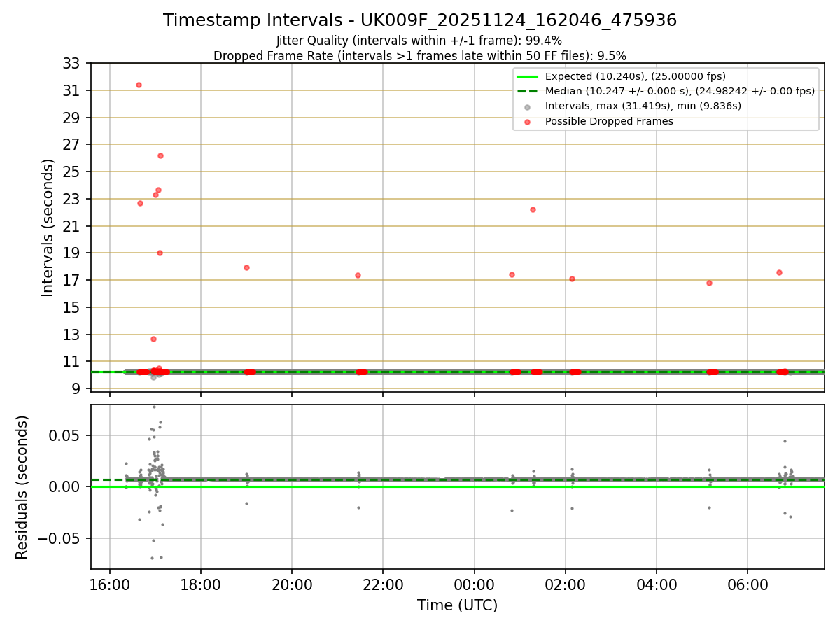Click the Jitter Quality 99.4% subtitle
The height and width of the screenshot is (630, 840).
(x=419, y=41)
